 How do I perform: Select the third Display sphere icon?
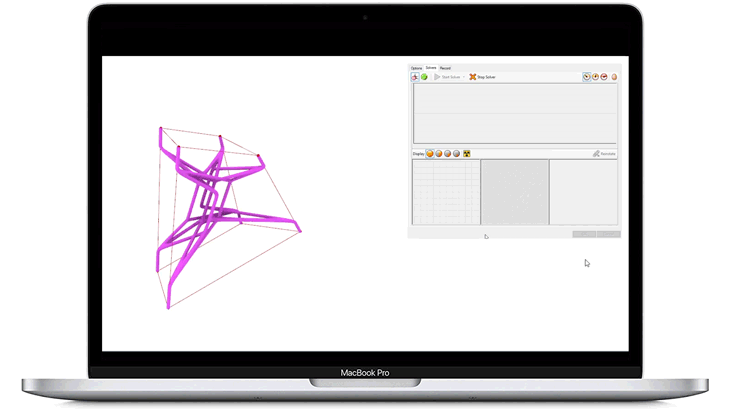[x=449, y=154]
